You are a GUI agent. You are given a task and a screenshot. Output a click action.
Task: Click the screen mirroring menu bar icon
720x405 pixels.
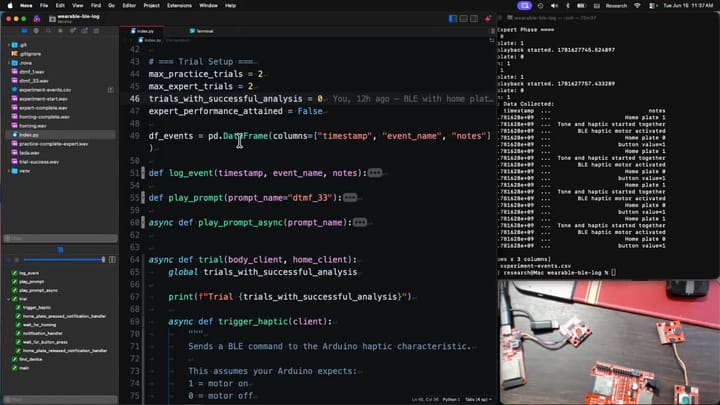[x=524, y=6]
